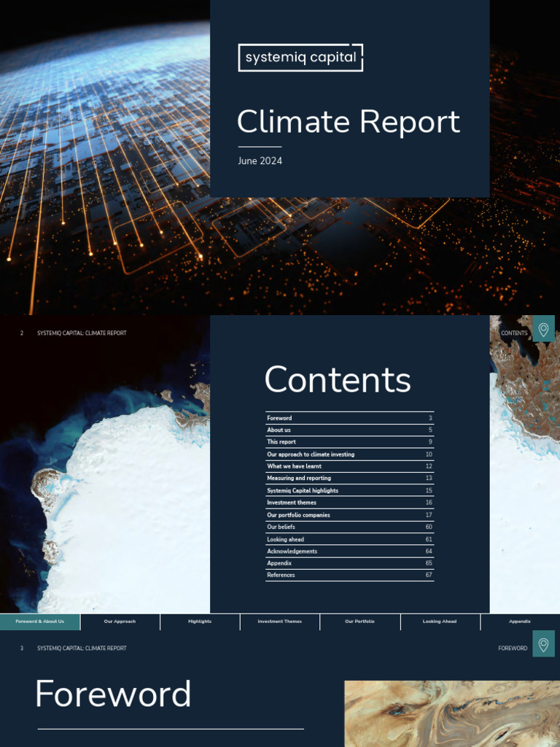
Task: Go to the Investment Themes tab
Action: click(280, 622)
